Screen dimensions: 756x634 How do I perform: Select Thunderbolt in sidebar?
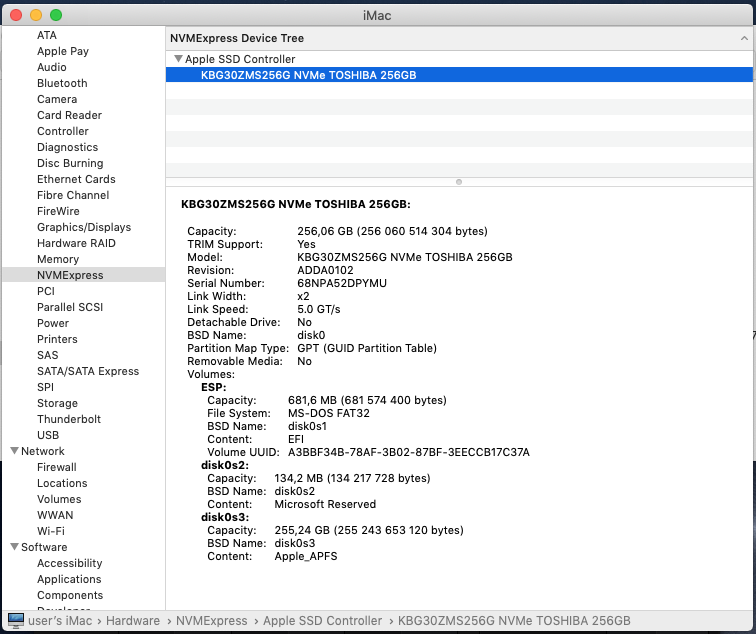click(69, 418)
